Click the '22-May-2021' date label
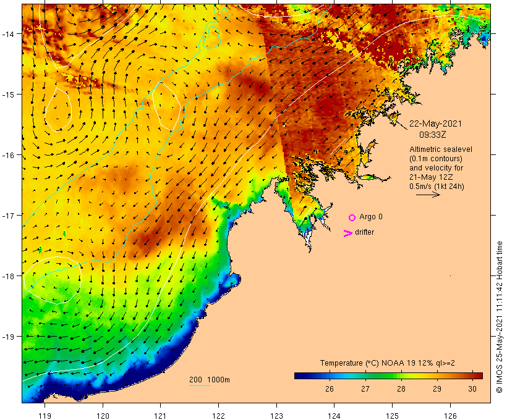Image resolution: width=507 pixels, height=420 pixels. click(x=435, y=124)
